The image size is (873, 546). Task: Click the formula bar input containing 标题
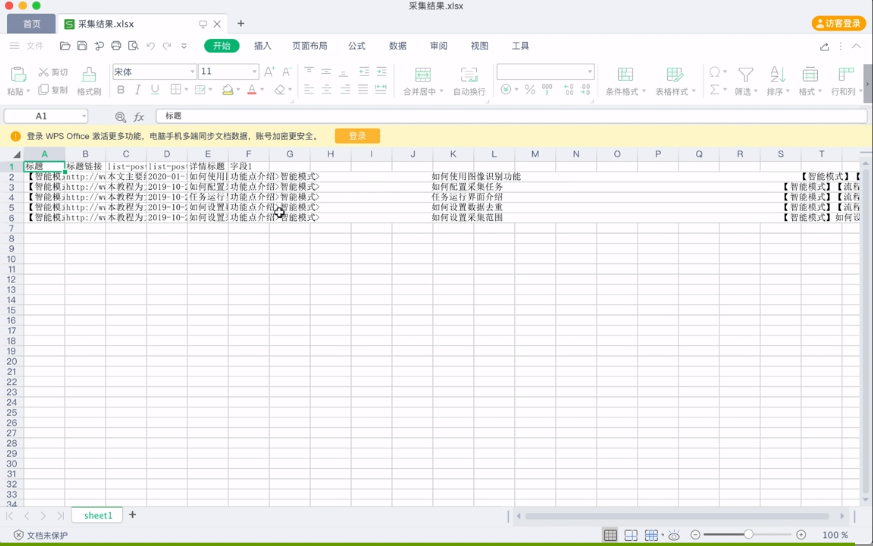tap(500, 117)
